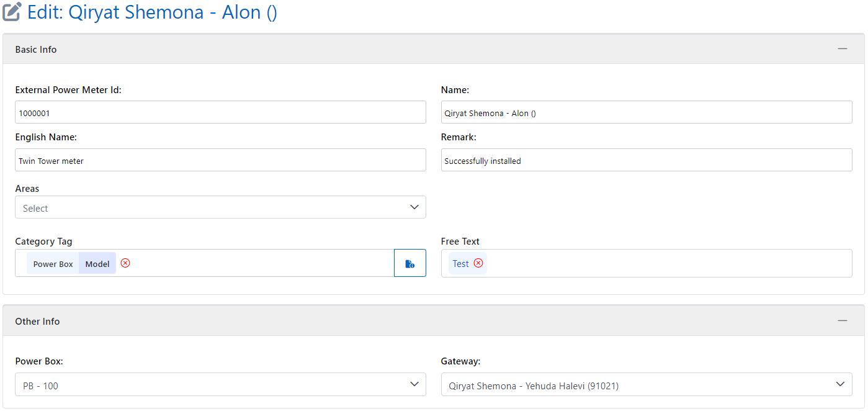This screenshot has width=868, height=411.
Task: Open the Areas select dropdown
Action: [x=220, y=207]
